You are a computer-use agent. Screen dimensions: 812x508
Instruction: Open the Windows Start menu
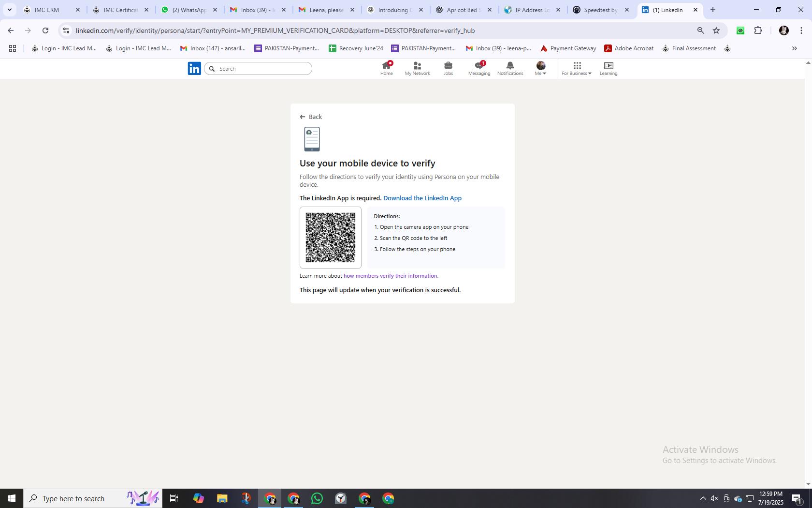tap(12, 498)
